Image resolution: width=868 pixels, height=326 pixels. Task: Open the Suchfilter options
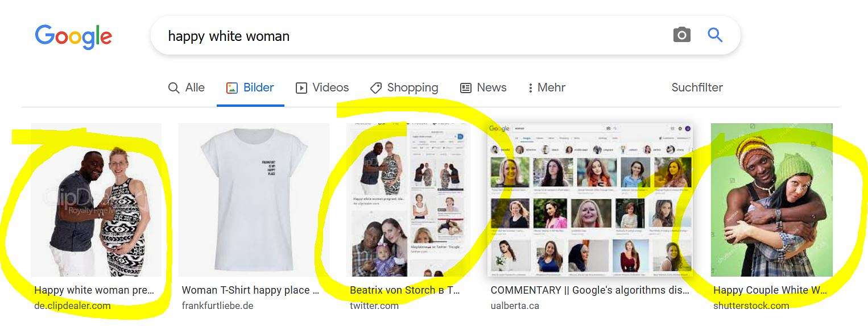pos(697,87)
